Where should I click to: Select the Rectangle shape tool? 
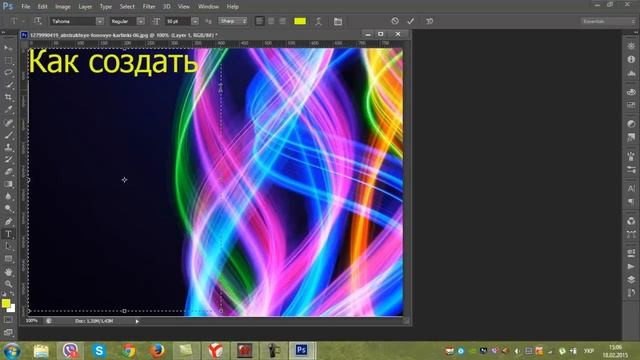[x=8, y=258]
